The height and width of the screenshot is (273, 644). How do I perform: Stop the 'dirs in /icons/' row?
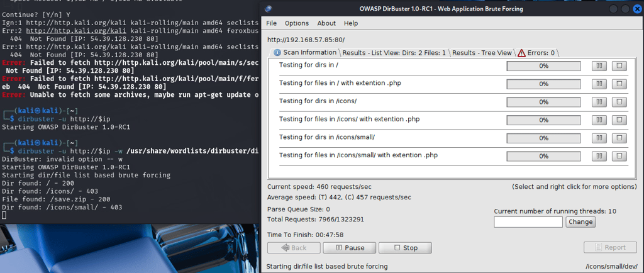coord(619,102)
